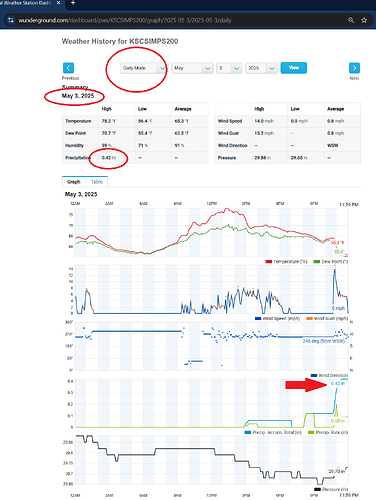This screenshot has width=376, height=500.
Task: Click the zoom magnifier icon in the address bar
Action: [351, 20]
